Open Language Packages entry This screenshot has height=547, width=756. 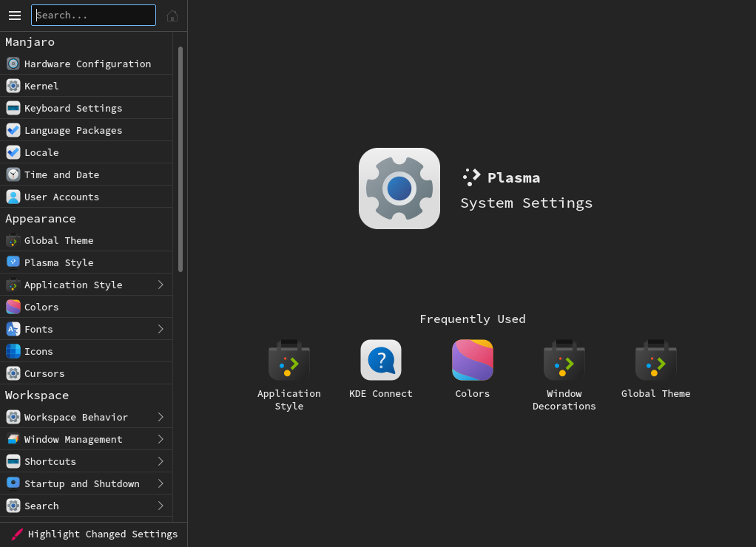click(x=87, y=130)
